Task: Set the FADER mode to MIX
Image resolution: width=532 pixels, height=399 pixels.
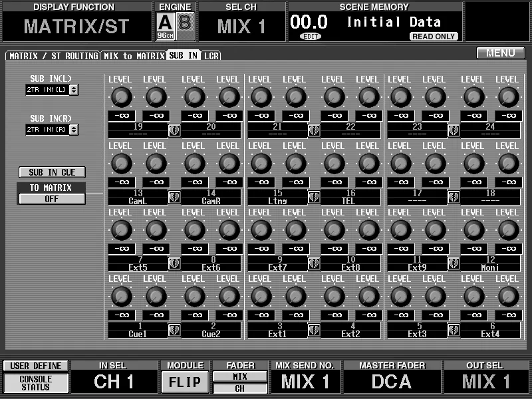Action: (x=240, y=376)
